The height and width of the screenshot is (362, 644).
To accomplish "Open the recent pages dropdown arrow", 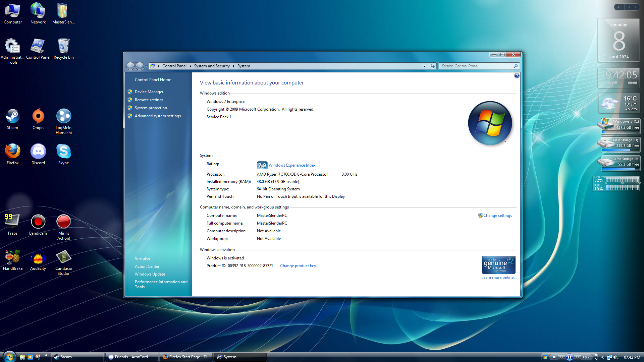I will tap(146, 66).
